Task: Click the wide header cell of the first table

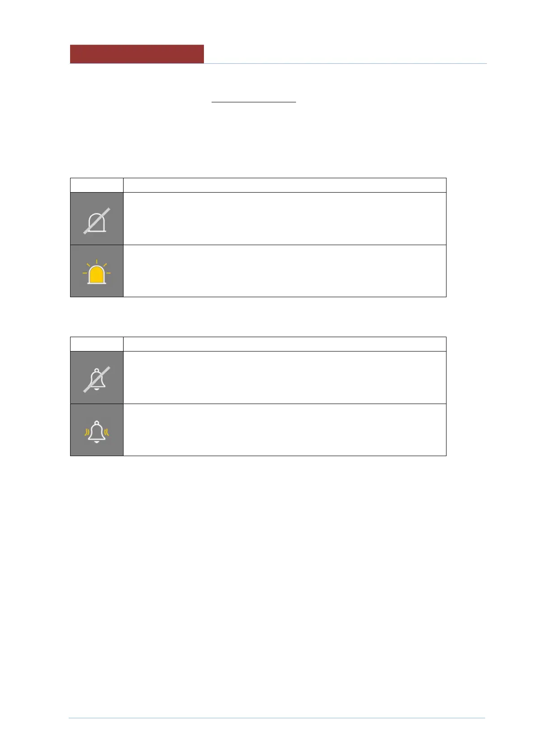Action: (x=285, y=185)
